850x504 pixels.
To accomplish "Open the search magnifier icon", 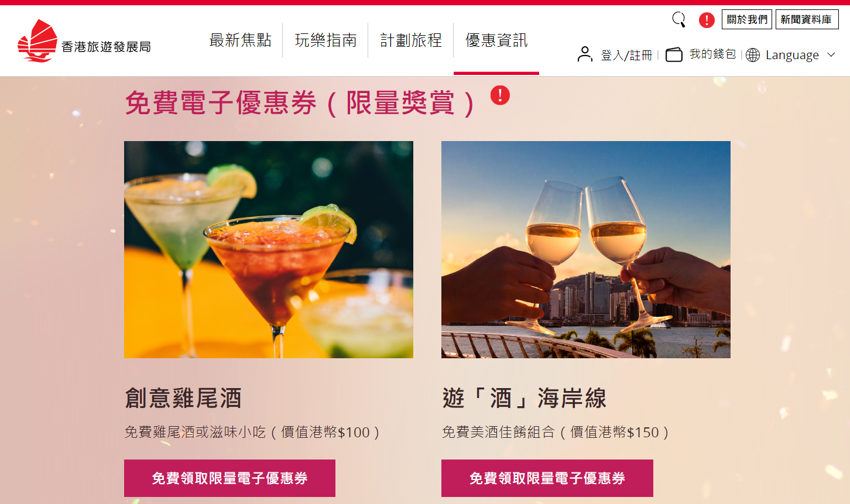I will coord(678,20).
